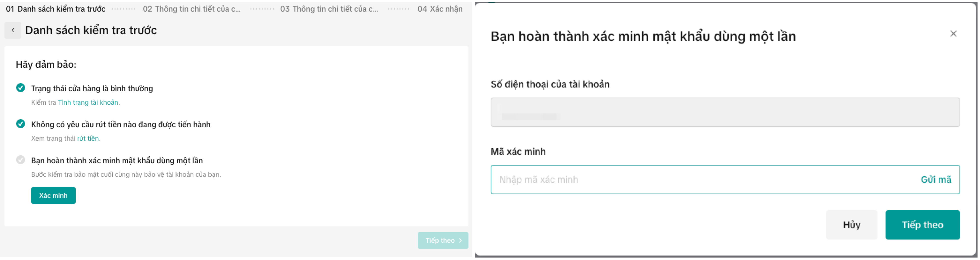
Task: Select step 02 'Thông tin chi tiết' tab
Action: click(192, 9)
